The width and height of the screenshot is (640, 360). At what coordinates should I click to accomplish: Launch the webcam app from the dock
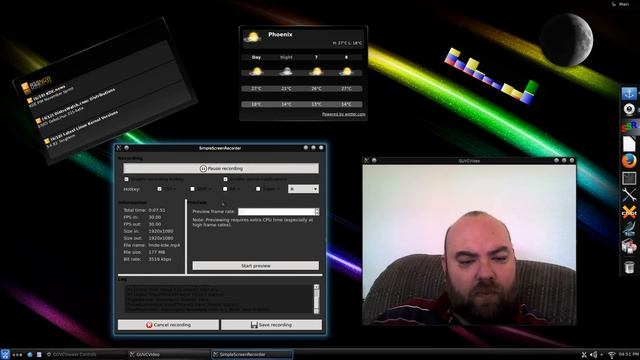point(629,110)
